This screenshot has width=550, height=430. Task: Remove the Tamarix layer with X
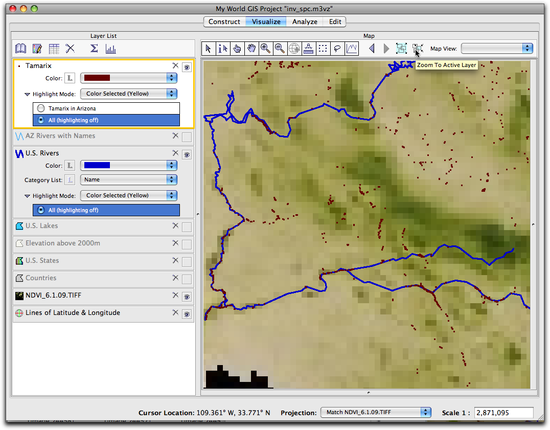tap(175, 66)
